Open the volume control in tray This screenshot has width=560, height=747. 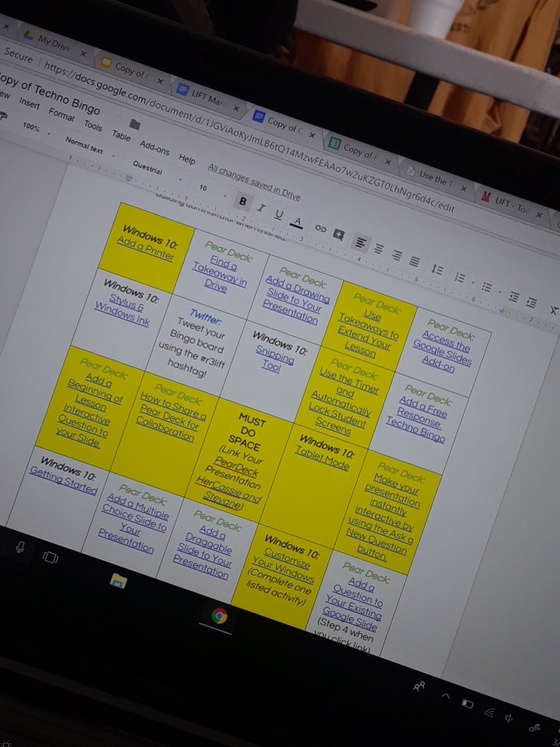509,718
